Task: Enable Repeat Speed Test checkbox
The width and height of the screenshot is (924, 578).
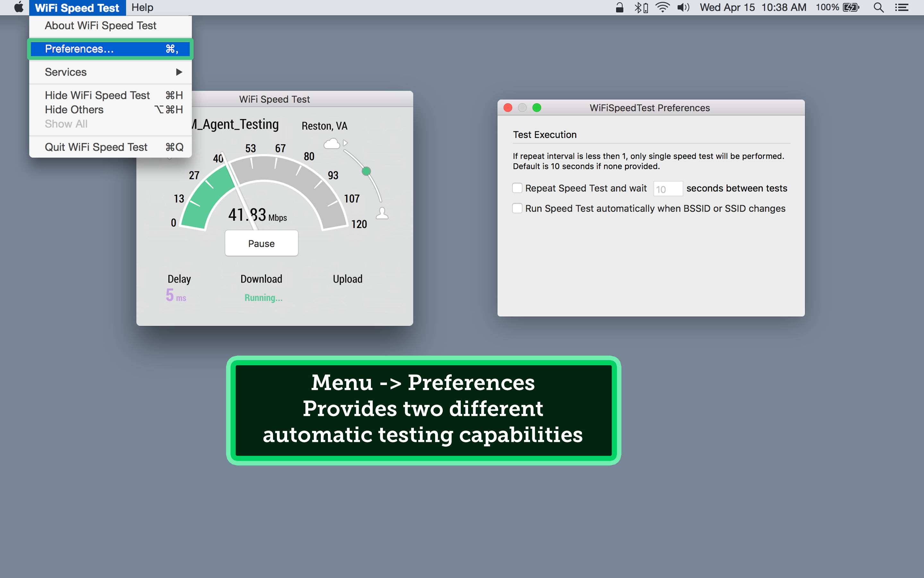Action: coord(517,188)
